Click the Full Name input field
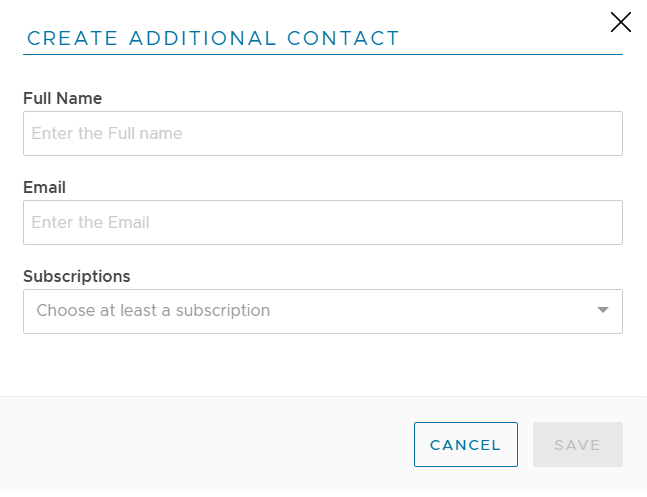 click(323, 133)
